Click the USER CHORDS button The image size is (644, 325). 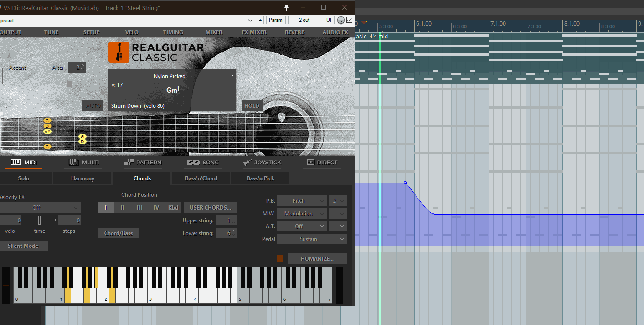coord(211,208)
